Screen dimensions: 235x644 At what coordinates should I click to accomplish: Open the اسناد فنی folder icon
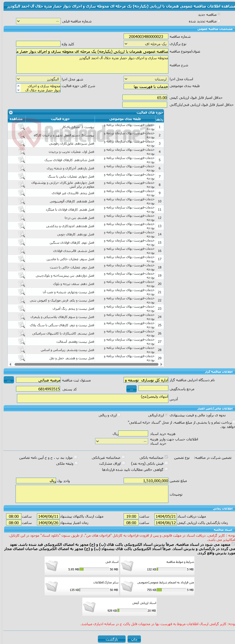pyautogui.click(x=52, y=565)
